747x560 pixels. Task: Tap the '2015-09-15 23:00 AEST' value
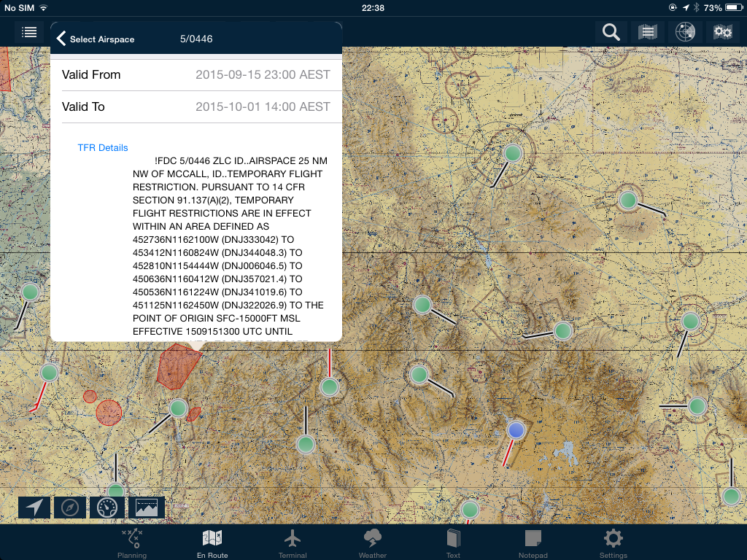tap(263, 75)
